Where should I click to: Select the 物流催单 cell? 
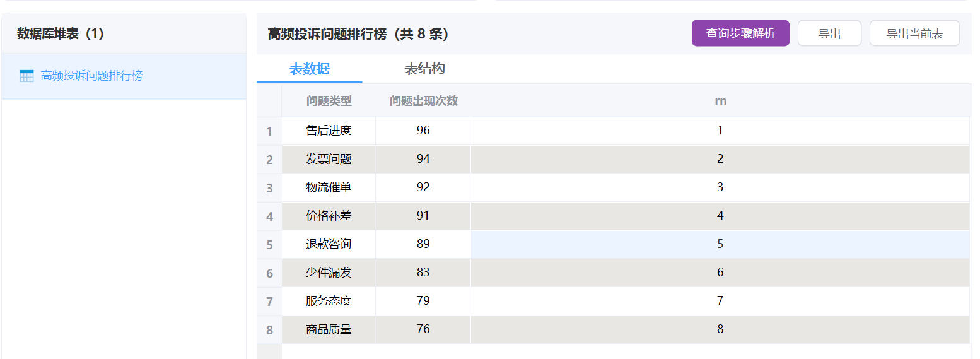[329, 187]
